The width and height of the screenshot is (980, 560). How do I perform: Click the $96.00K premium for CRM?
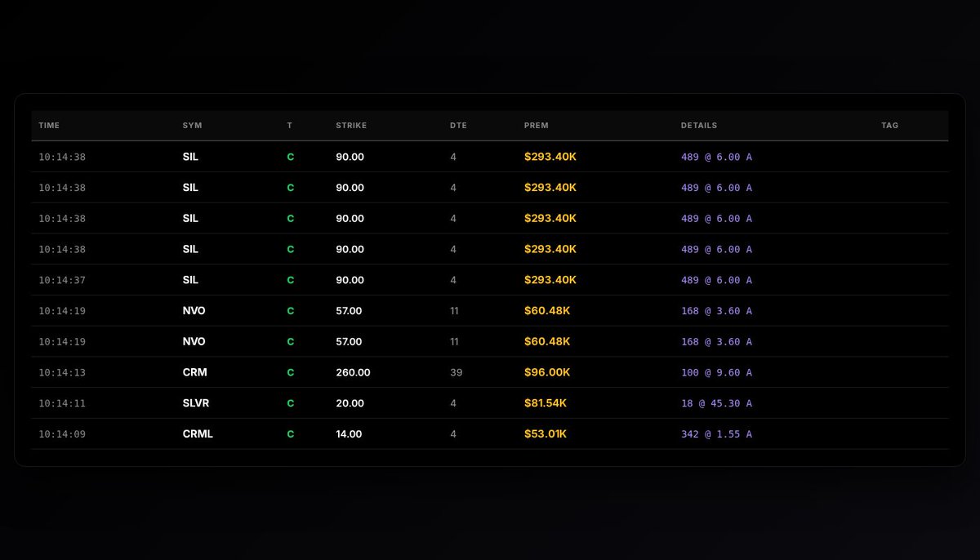547,371
